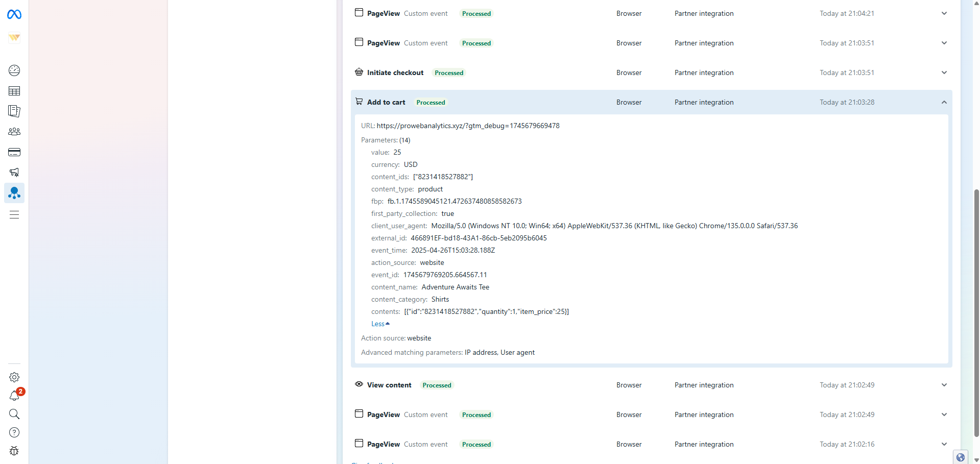The width and height of the screenshot is (980, 464).
Task: Open the campaigns table icon in sidebar
Action: pyautogui.click(x=14, y=91)
